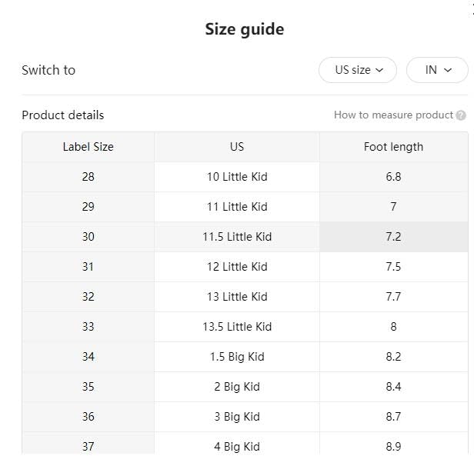The height and width of the screenshot is (476, 474).
Task: Click the 1.5 Big Kid cell
Action: 237,357
